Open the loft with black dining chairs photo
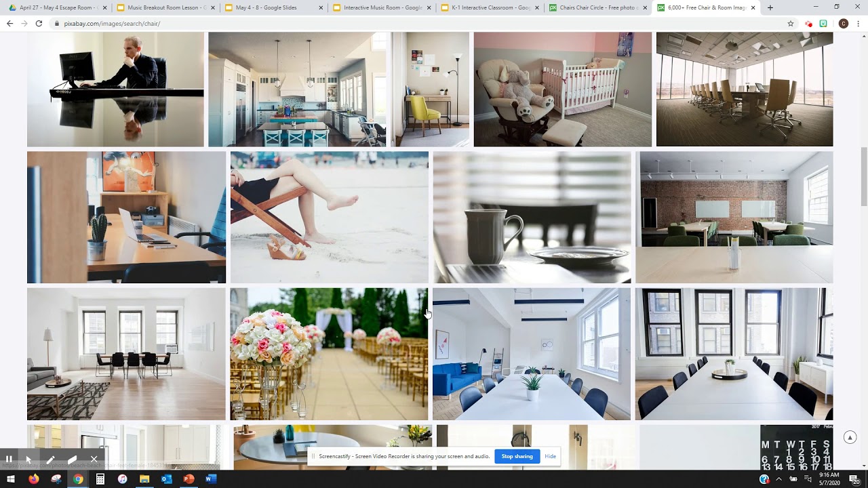The width and height of the screenshot is (868, 488). click(x=126, y=354)
